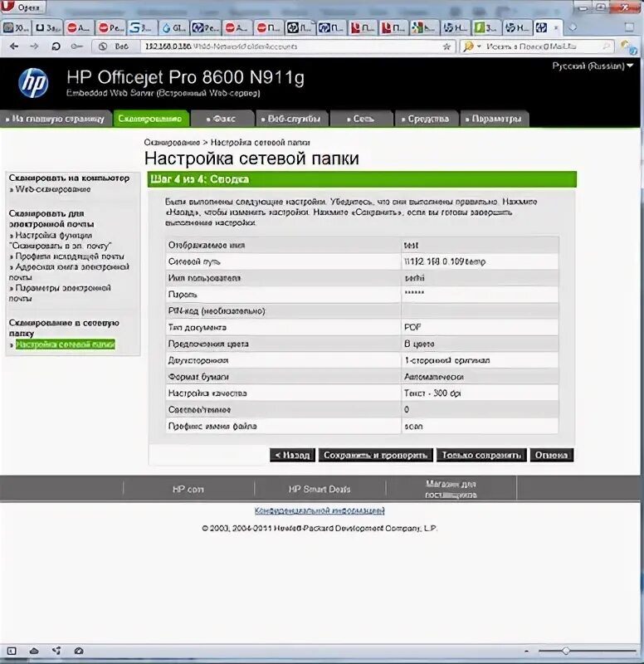Click the 'Веб' security badge in the address bar
Viewport: 644px width, 664px height.
[114, 46]
